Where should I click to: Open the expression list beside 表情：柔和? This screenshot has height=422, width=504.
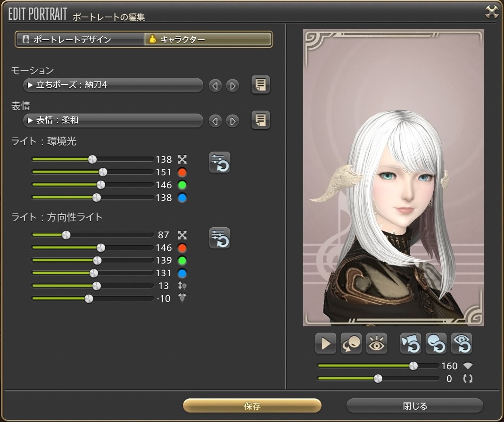pyautogui.click(x=260, y=120)
